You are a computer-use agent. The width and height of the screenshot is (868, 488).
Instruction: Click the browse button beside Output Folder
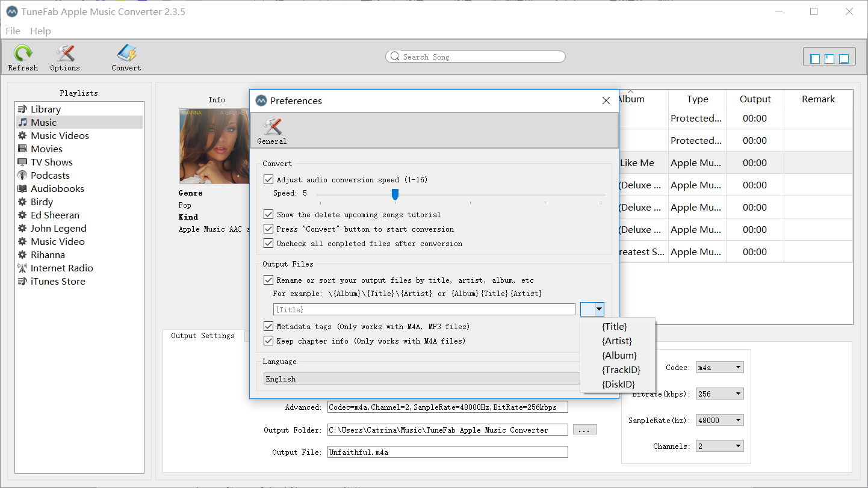pos(585,430)
